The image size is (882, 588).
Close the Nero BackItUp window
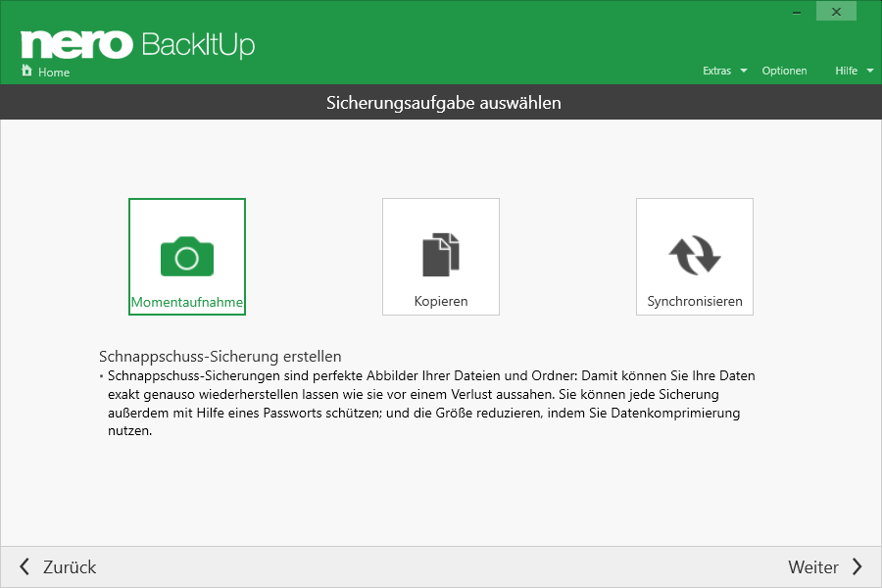[x=836, y=13]
